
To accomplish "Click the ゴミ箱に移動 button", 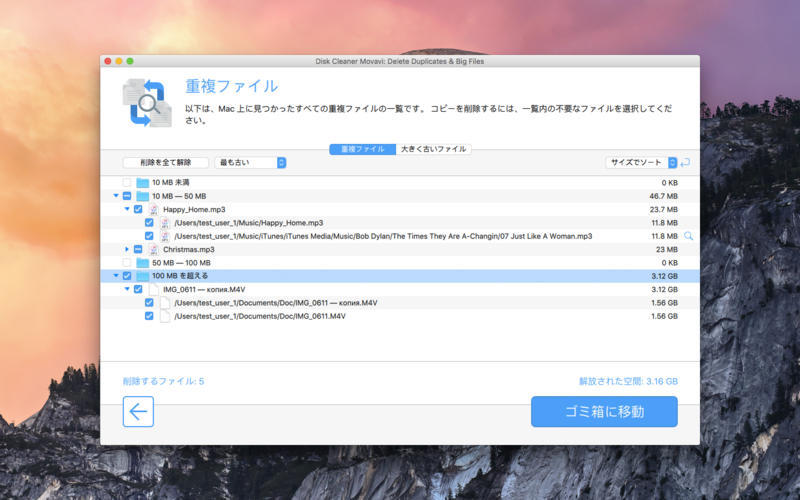I will pyautogui.click(x=604, y=411).
